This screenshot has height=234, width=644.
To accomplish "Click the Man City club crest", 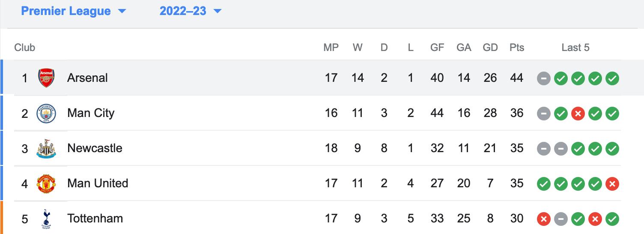I will (x=46, y=113).
